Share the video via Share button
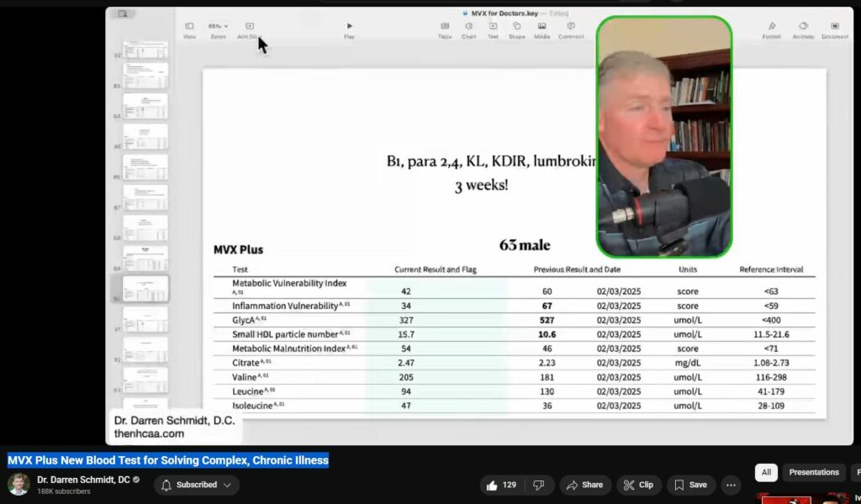Screen dimensions: 861x504 click(x=585, y=486)
